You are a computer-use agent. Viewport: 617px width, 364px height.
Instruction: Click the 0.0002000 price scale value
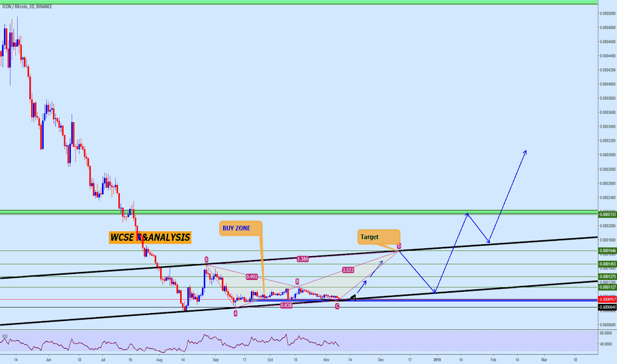tap(608, 226)
